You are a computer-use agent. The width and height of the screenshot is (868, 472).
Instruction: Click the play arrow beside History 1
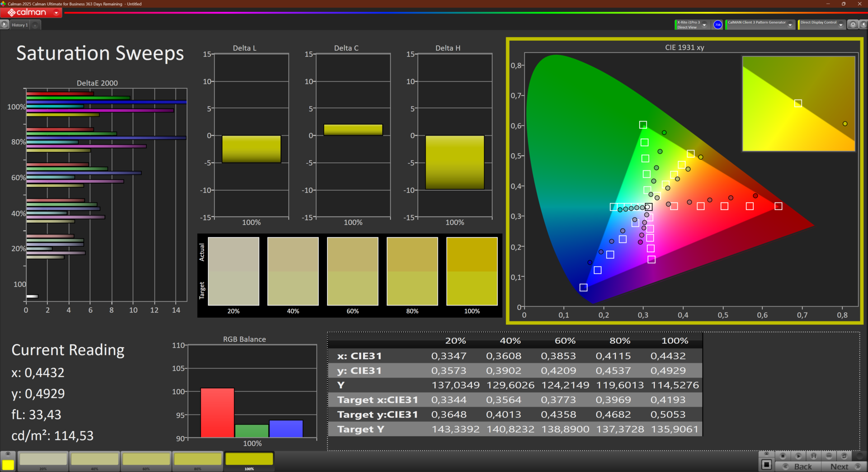[x=5, y=25]
